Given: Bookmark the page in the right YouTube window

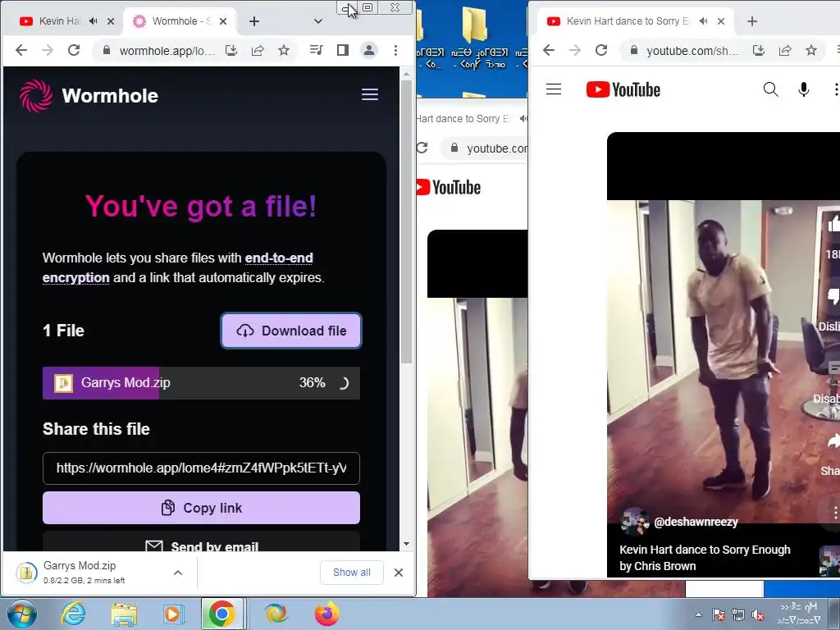Looking at the screenshot, I should (x=811, y=50).
